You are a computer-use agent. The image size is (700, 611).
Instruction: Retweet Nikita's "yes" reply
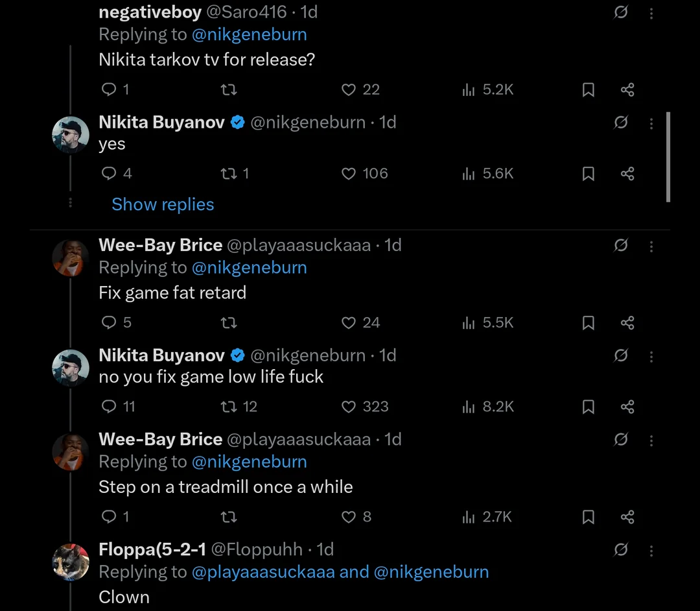click(x=229, y=173)
